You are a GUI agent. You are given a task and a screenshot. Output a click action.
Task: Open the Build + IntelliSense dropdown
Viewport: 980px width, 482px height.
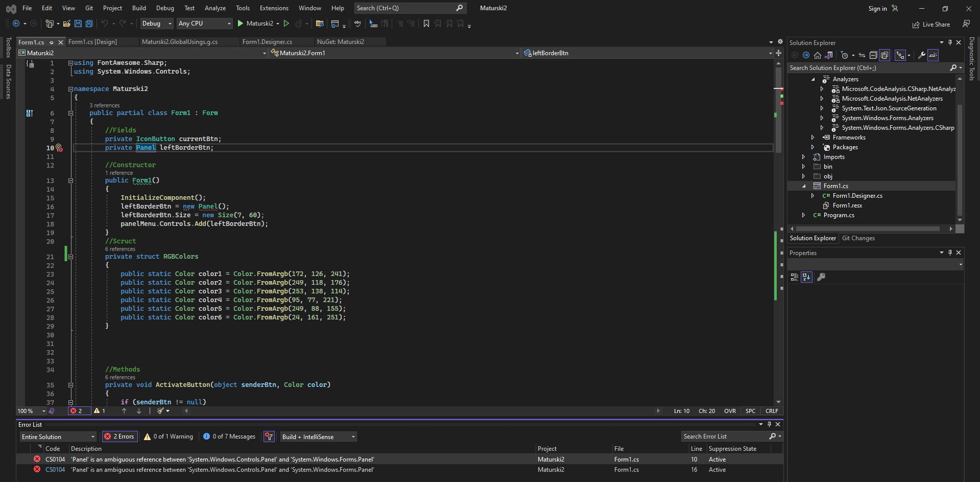coord(318,437)
